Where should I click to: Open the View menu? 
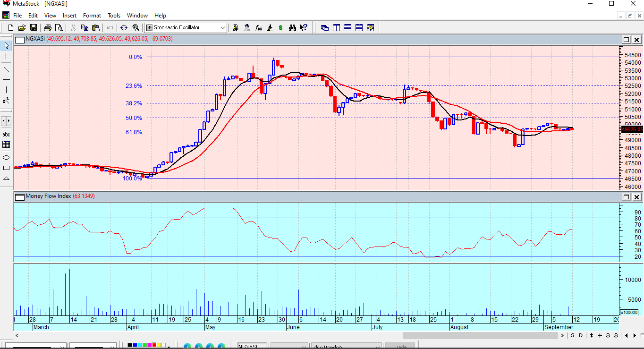point(50,16)
